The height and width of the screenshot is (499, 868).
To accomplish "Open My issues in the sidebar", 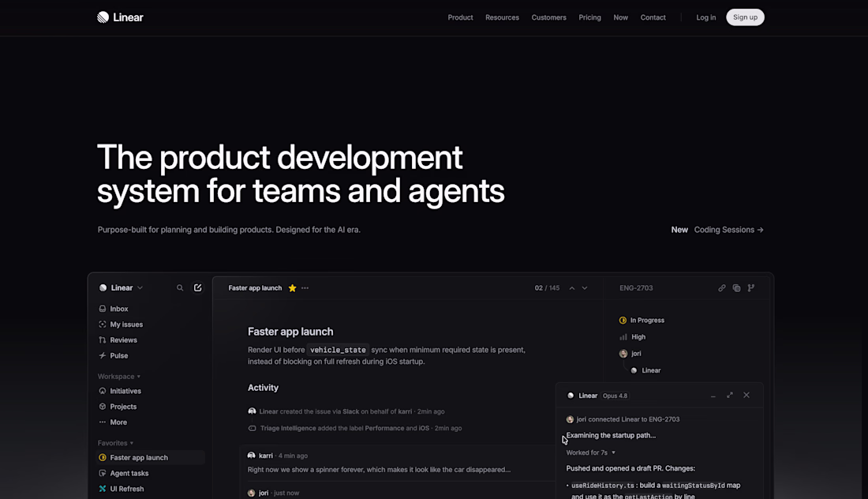I will (149, 325).
